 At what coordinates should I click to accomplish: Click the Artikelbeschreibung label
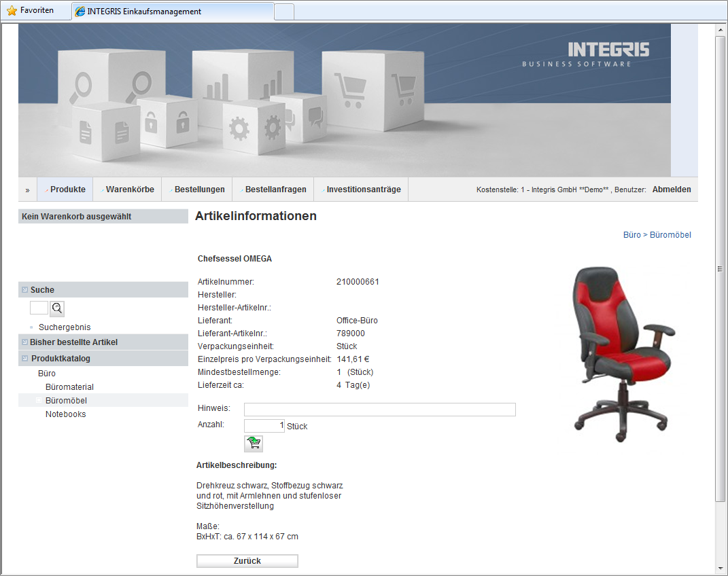pyautogui.click(x=237, y=465)
